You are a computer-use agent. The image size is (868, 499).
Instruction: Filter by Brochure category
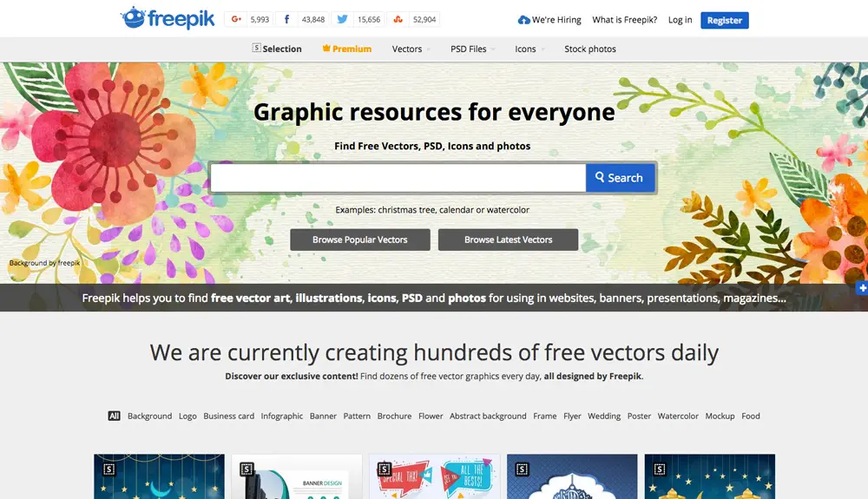click(395, 416)
